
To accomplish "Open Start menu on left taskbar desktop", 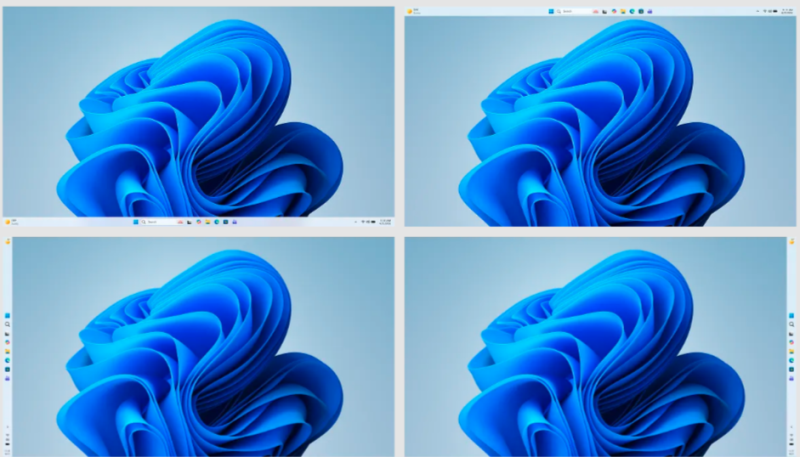I will tap(7, 316).
